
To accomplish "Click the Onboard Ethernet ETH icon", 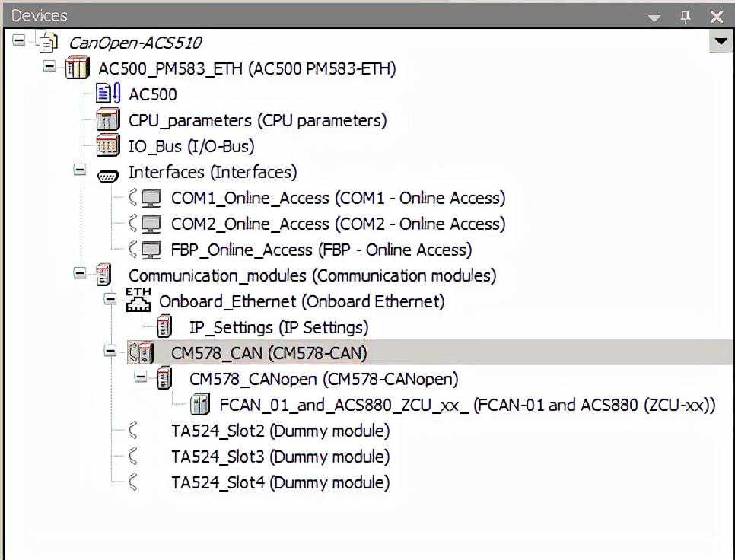I will point(138,301).
